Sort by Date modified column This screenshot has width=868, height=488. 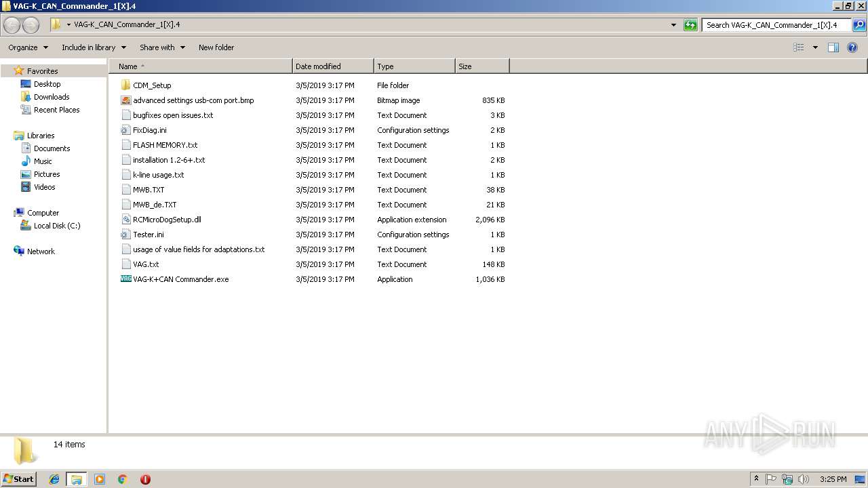[333, 66]
